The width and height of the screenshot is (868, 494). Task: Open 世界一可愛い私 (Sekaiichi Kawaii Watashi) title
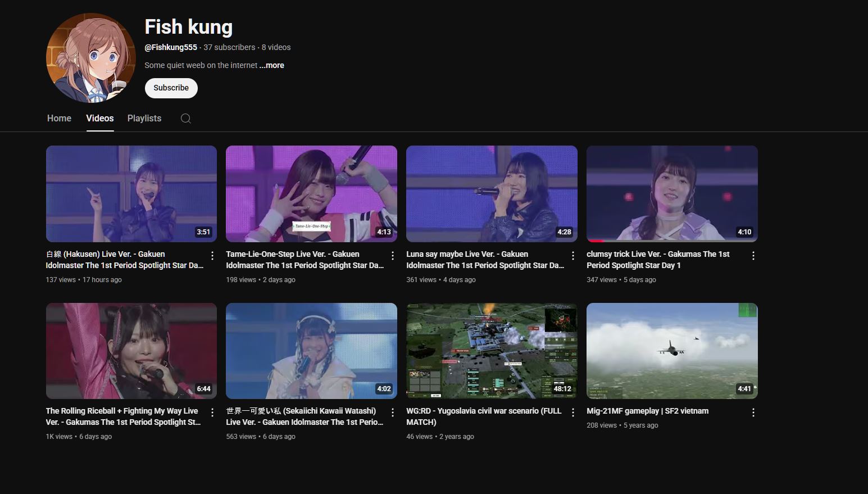[305, 416]
